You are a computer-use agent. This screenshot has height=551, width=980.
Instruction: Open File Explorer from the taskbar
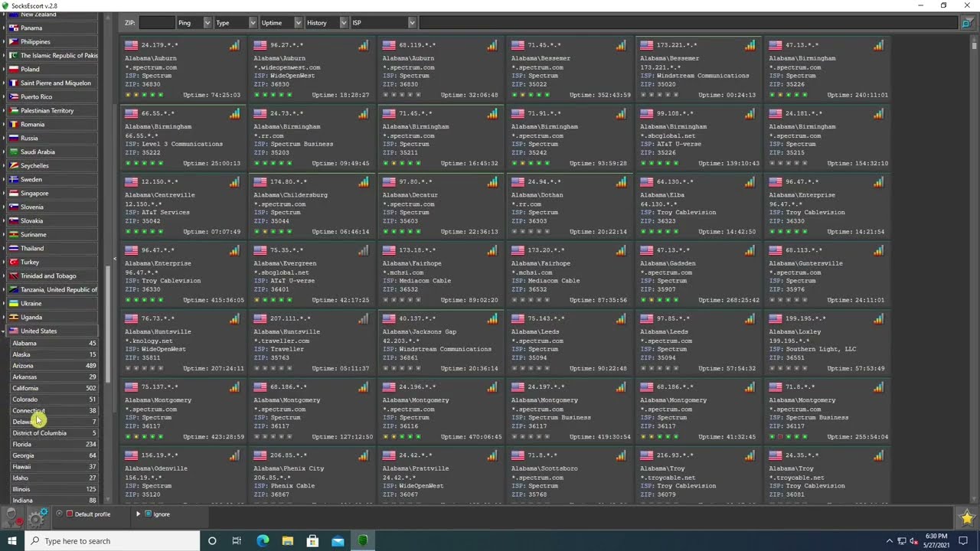pyautogui.click(x=287, y=541)
